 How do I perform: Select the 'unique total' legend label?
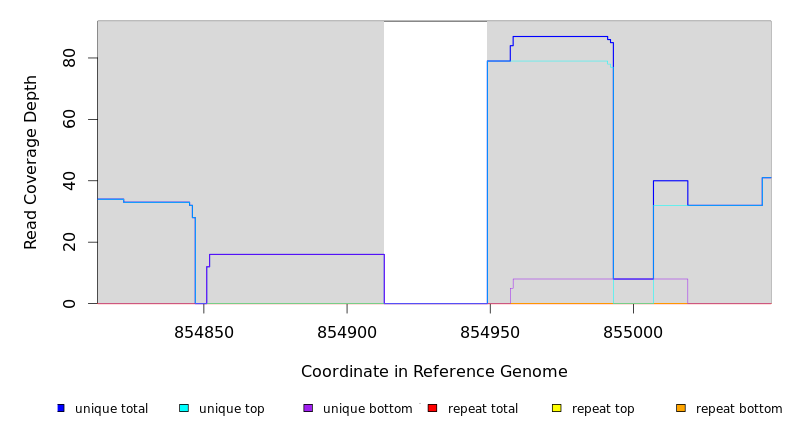111,409
